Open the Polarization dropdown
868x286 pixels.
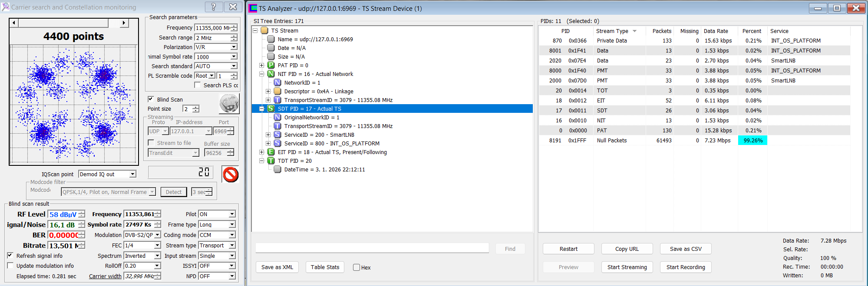(234, 47)
